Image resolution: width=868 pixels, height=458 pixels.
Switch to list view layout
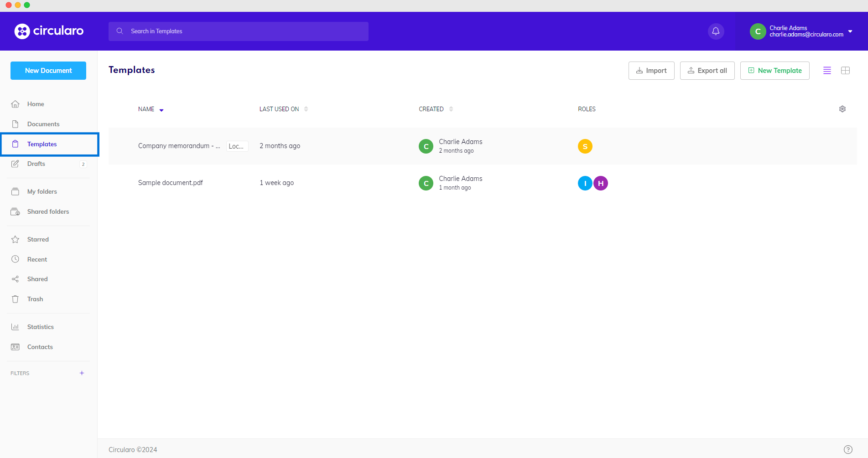(x=826, y=71)
